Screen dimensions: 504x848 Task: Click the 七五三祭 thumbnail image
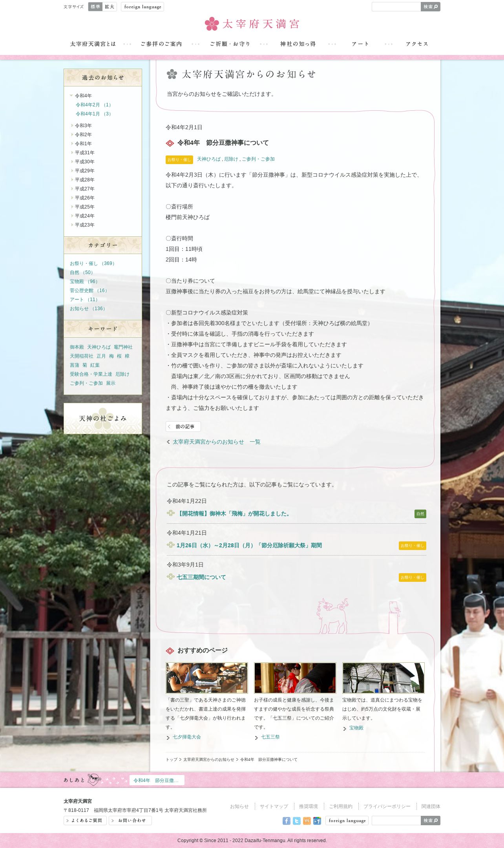point(295,678)
